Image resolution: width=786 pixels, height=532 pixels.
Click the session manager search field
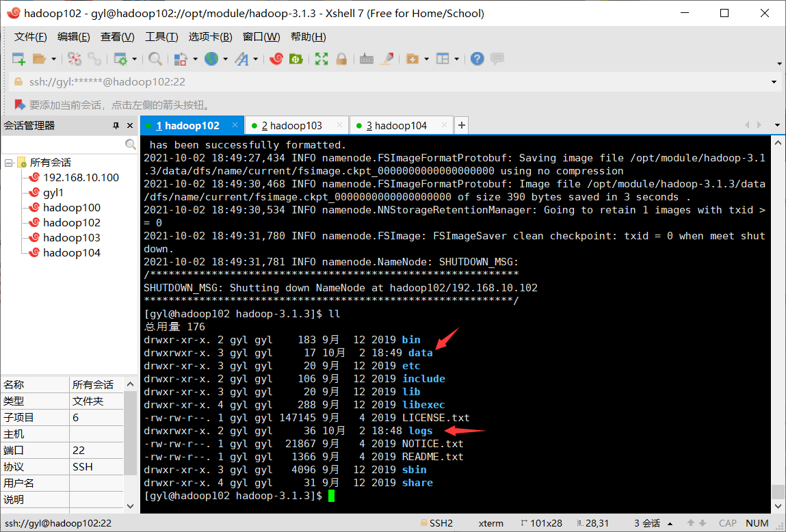63,144
